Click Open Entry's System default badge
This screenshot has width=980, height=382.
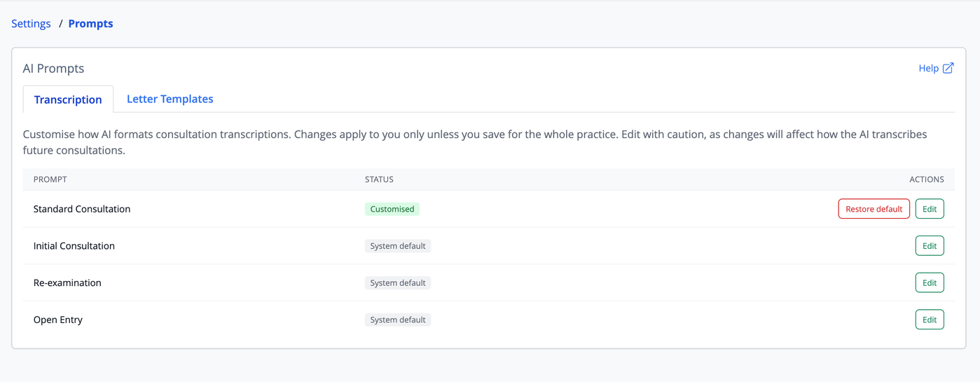click(398, 320)
